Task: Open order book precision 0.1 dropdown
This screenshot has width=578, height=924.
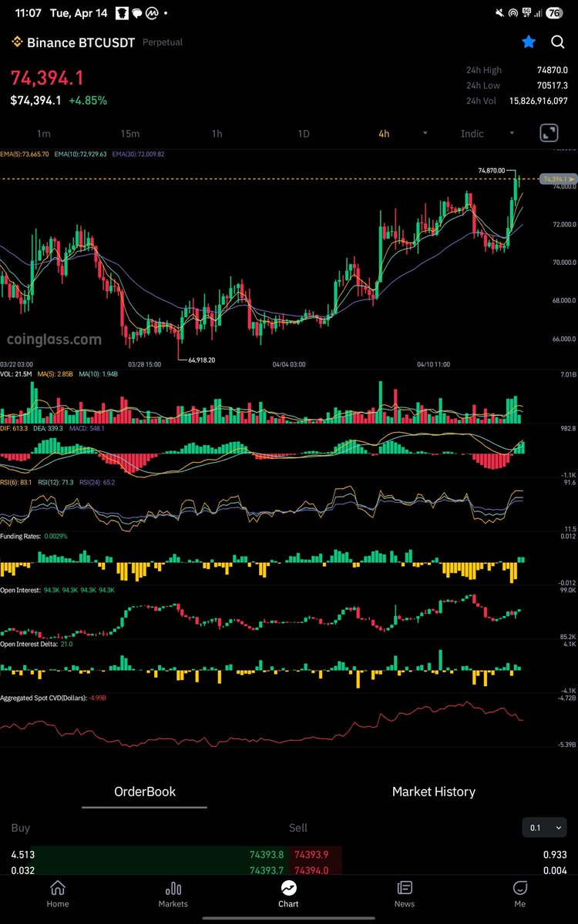Action: [544, 829]
